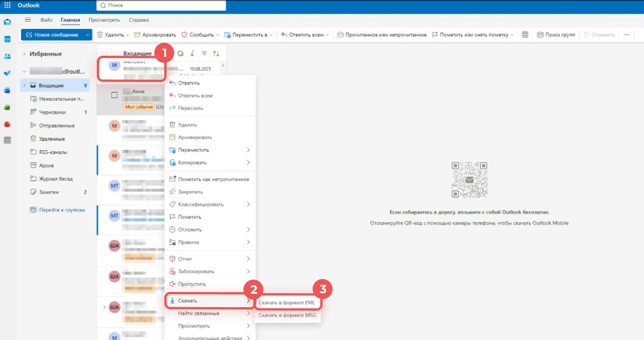The height and width of the screenshot is (340, 644).
Task: Click the hamburger navigation pane icon
Action: click(x=28, y=19)
